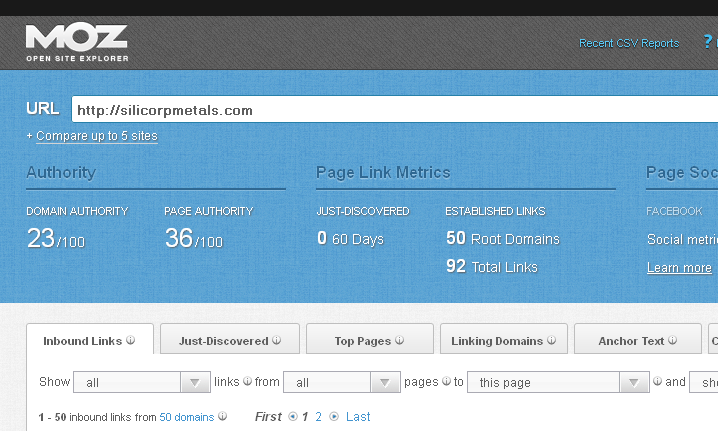Open the blue question mark help icon
The width and height of the screenshot is (718, 431).
coord(707,42)
